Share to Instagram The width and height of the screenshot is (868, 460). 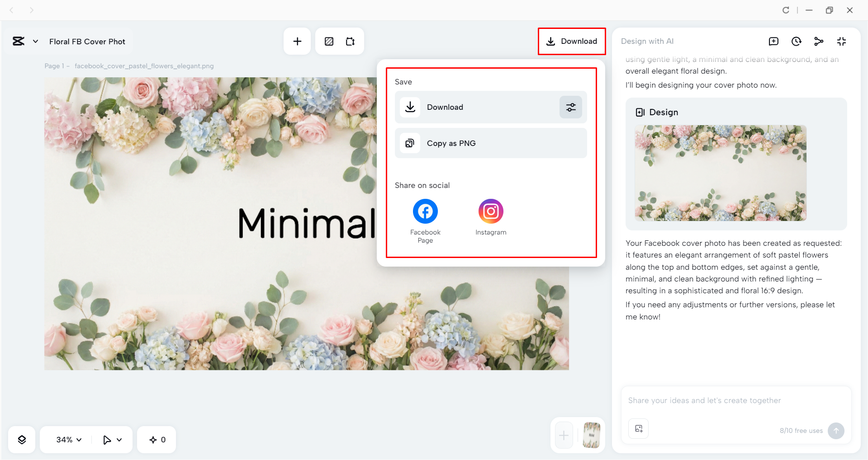point(491,217)
